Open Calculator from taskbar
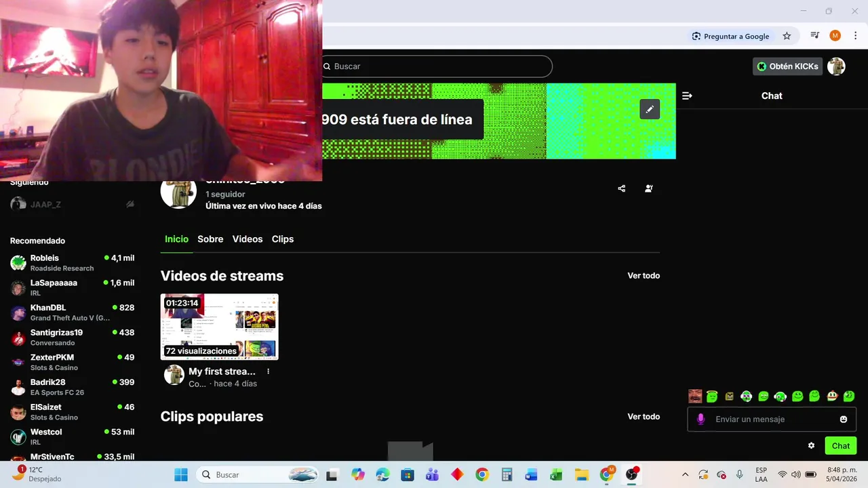Screen dimensions: 868x488 [507, 474]
